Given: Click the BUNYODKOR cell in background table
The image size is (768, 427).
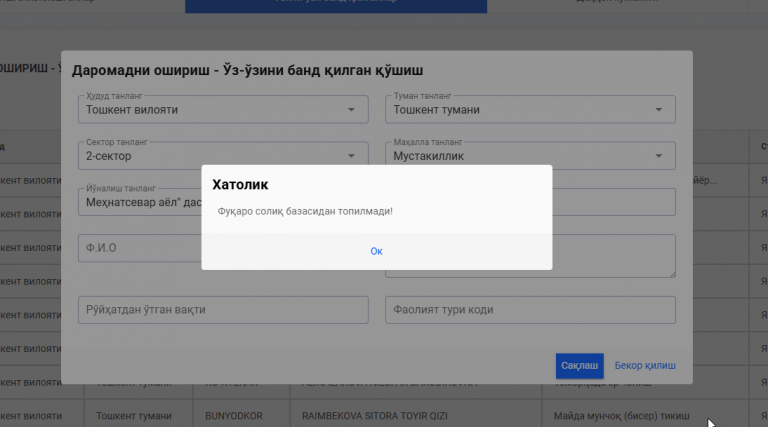Looking at the screenshot, I should tap(234, 416).
